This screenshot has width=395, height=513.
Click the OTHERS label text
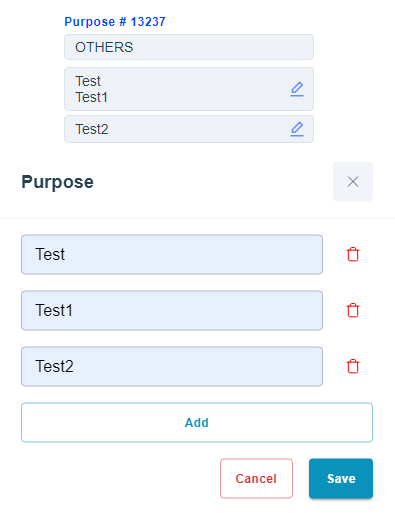click(104, 47)
